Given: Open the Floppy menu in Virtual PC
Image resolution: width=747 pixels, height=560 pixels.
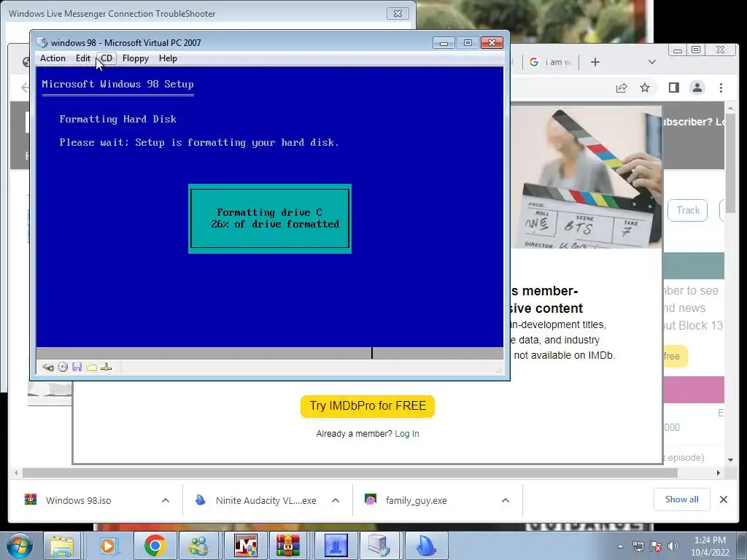Looking at the screenshot, I should click(x=135, y=58).
